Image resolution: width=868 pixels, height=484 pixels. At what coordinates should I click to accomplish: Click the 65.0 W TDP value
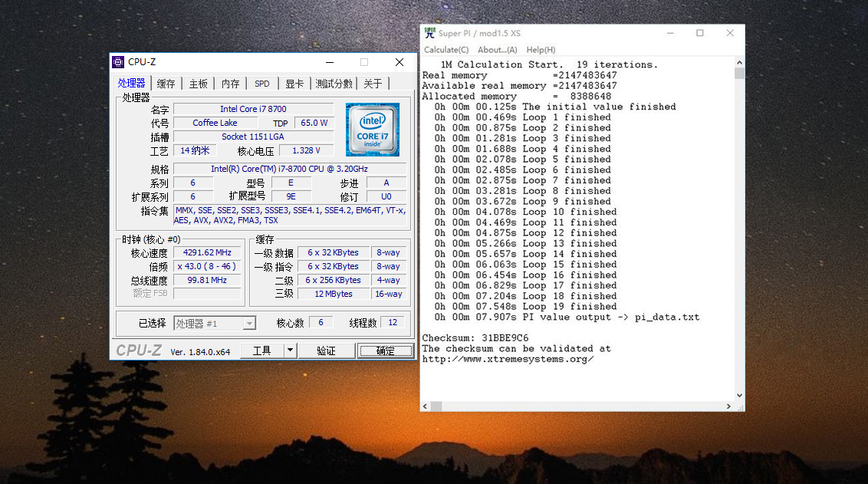pyautogui.click(x=314, y=123)
